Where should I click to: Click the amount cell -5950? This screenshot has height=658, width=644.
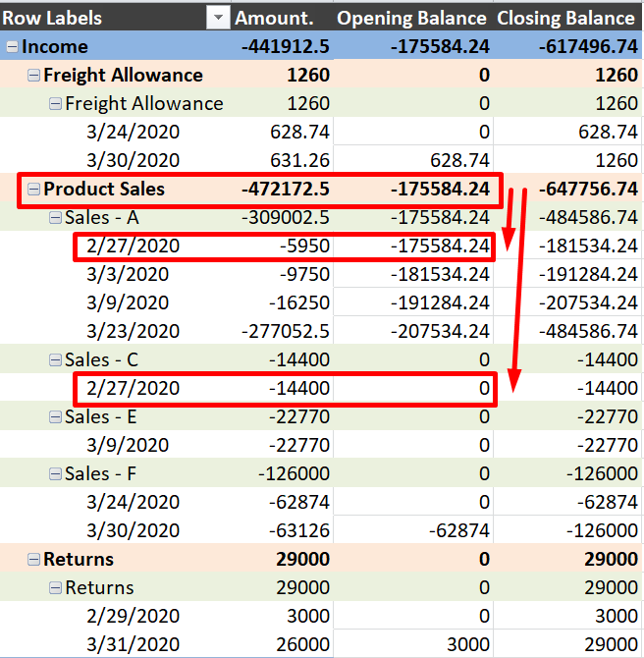tap(305, 246)
